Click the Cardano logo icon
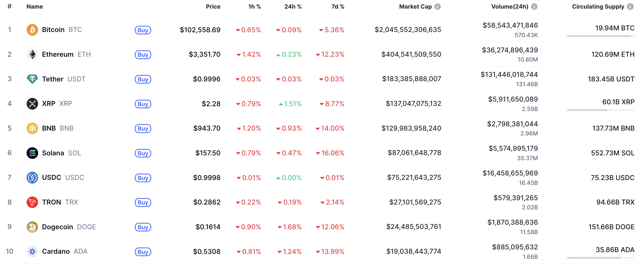644x265 pixels. click(x=32, y=252)
